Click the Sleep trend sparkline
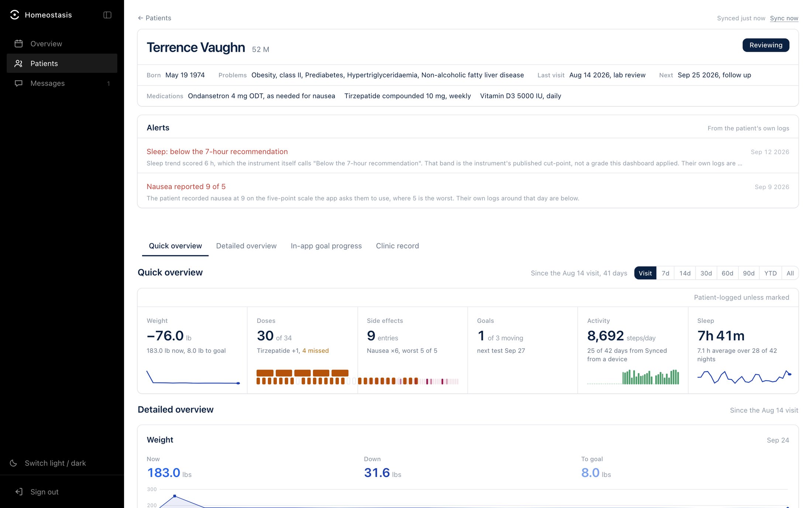This screenshot has height=508, width=812. pyautogui.click(x=744, y=377)
